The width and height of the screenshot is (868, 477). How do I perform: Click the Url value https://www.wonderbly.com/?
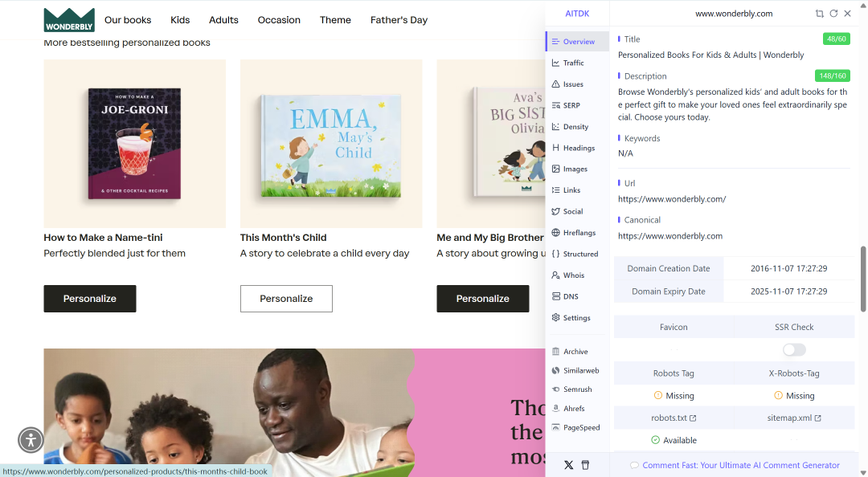point(671,199)
